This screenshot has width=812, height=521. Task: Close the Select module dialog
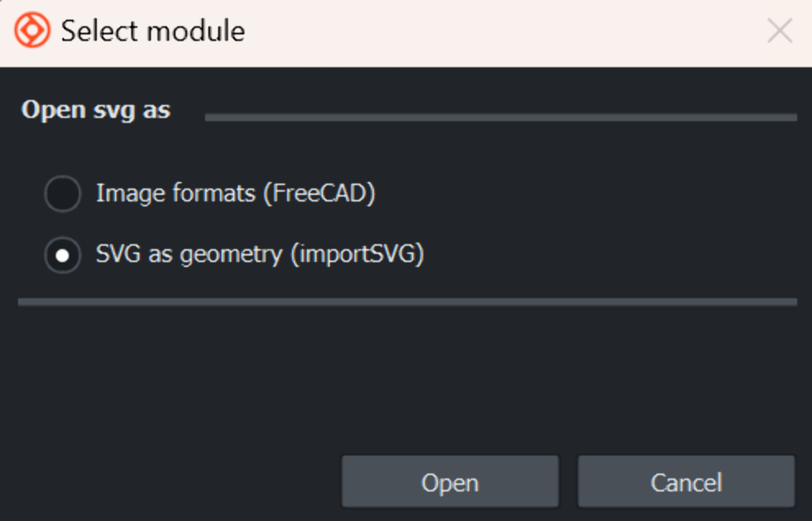[779, 30]
